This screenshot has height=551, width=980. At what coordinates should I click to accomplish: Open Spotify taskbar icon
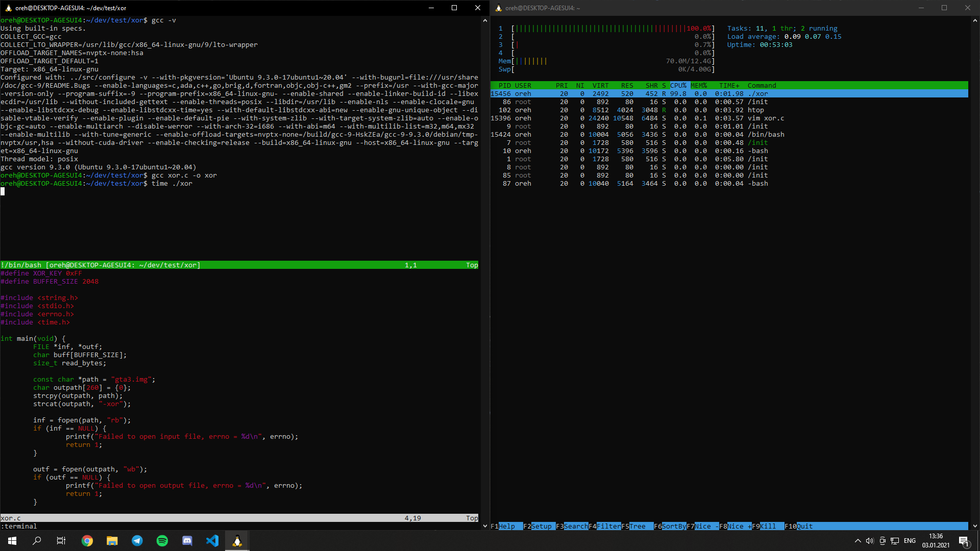162,541
